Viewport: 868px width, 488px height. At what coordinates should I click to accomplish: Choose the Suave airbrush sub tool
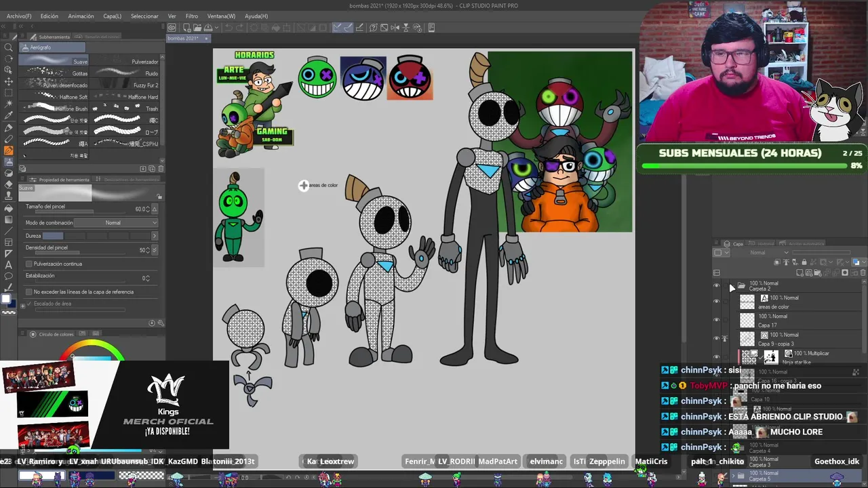tap(55, 62)
